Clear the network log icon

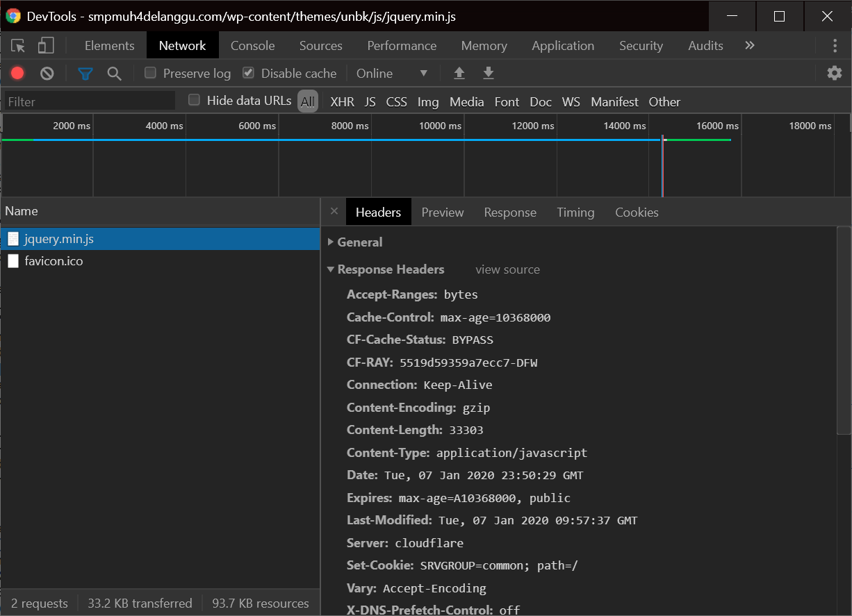pos(47,73)
